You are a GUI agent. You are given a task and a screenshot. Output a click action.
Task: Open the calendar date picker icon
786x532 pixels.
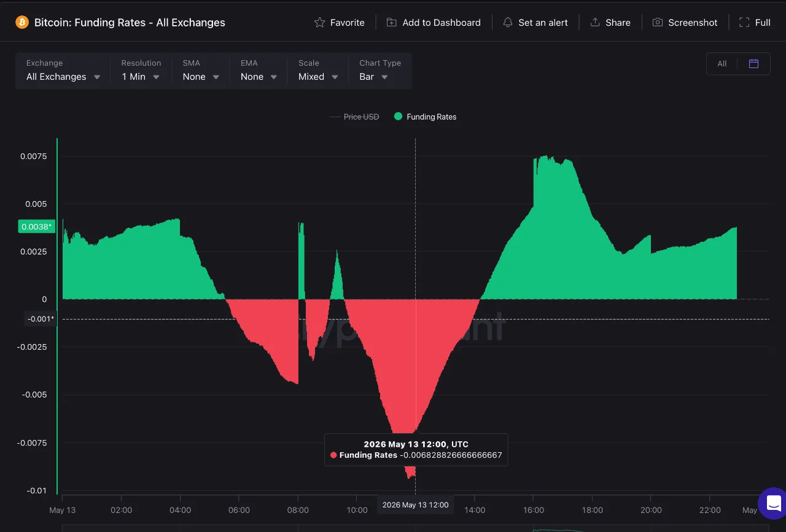pos(754,64)
